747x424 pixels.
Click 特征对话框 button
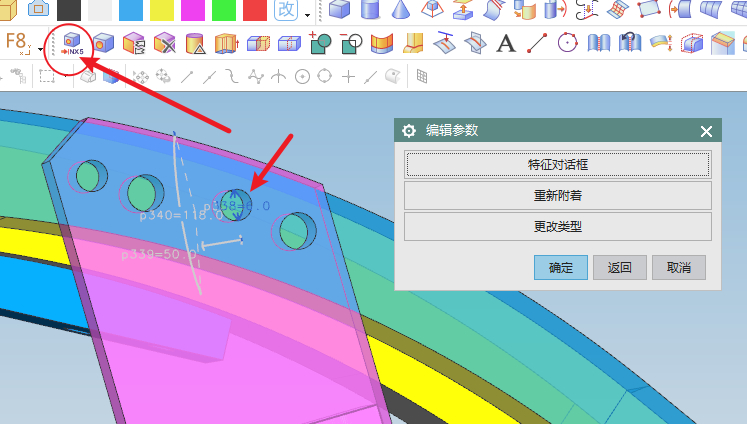[558, 165]
